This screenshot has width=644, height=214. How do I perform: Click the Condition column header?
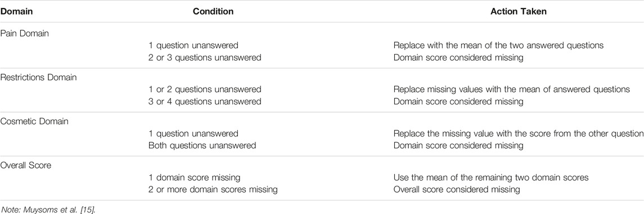(213, 12)
